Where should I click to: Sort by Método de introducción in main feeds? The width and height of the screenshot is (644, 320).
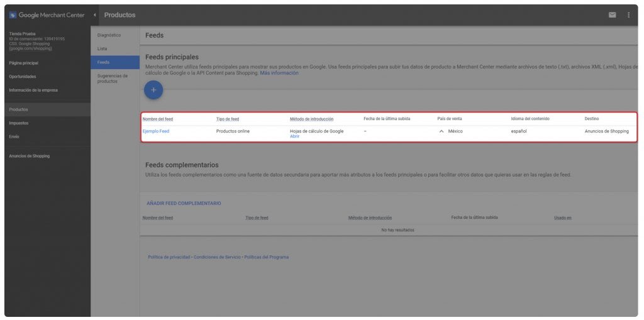click(x=312, y=119)
